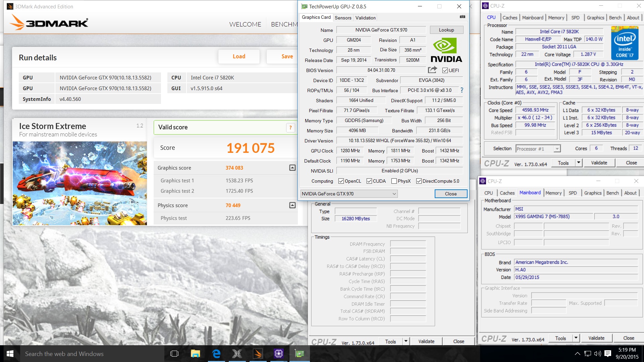644x362 pixels.
Task: Open the SPD tab in Mainboard CPU-Z window
Action: coord(573,193)
